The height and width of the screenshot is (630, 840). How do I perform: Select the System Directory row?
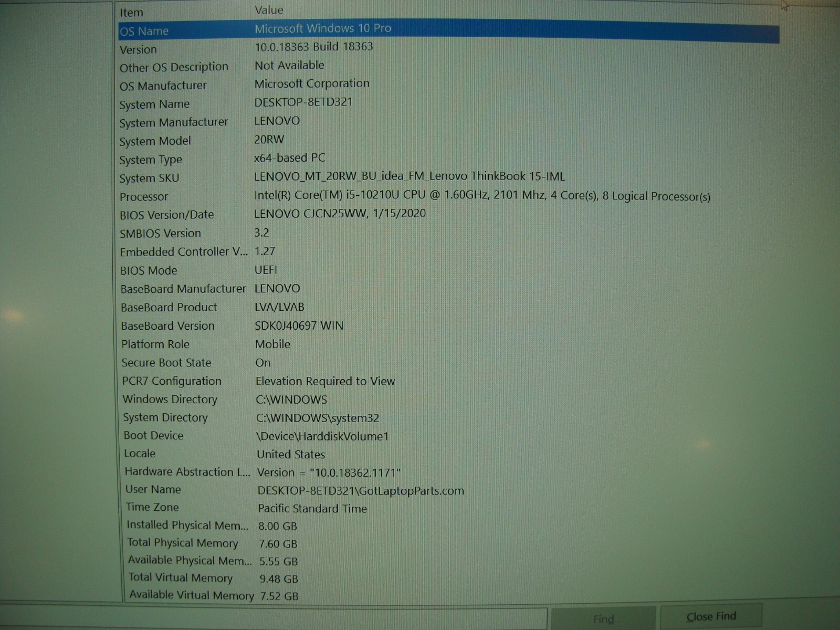tap(449, 417)
